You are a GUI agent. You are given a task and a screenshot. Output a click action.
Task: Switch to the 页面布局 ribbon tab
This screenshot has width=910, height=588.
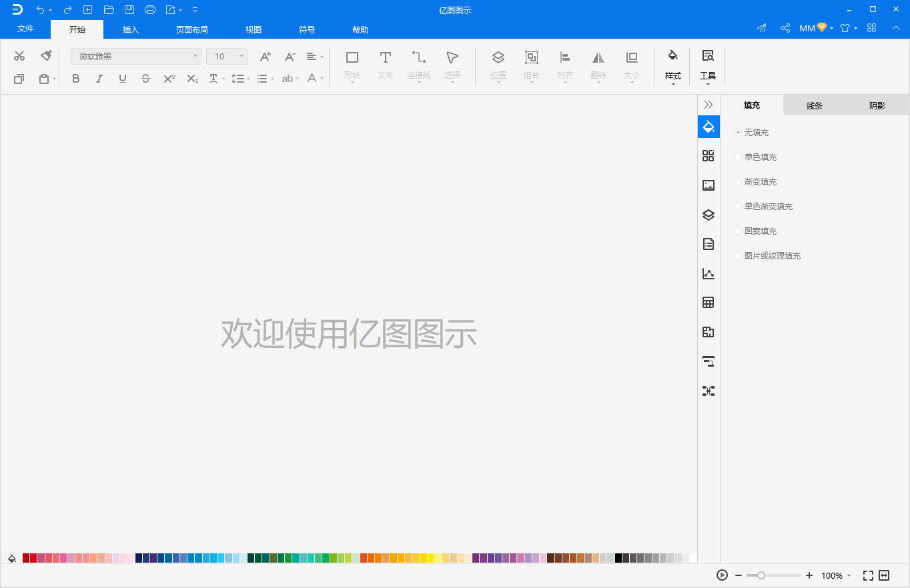coord(192,29)
